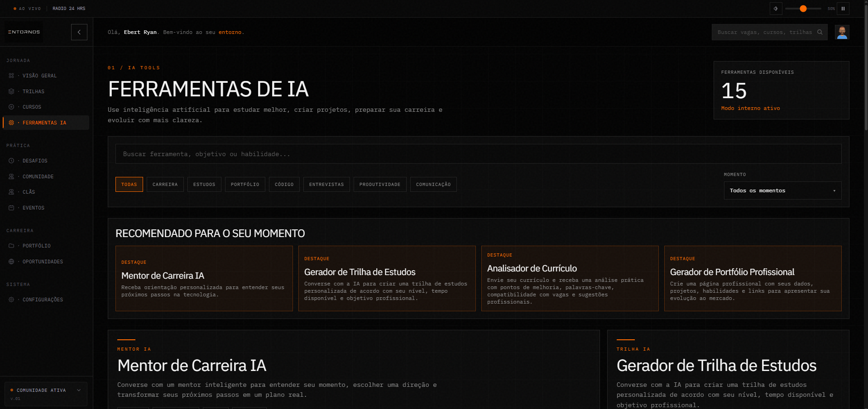This screenshot has height=409, width=868.
Task: Adjust the radio volume slider
Action: click(x=803, y=9)
